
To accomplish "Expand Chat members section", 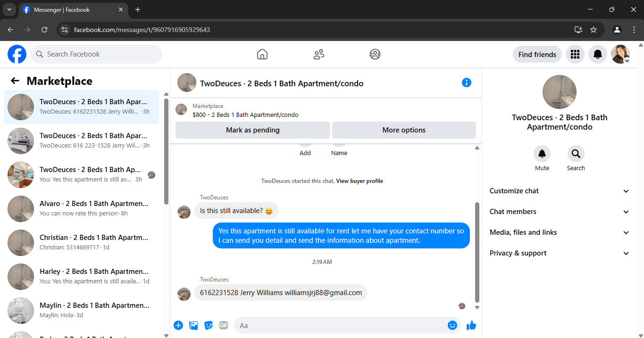I will (x=560, y=212).
